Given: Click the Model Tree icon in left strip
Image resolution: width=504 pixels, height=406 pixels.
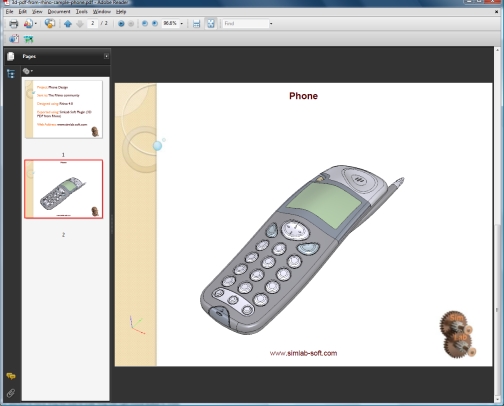Looking at the screenshot, I should point(11,74).
